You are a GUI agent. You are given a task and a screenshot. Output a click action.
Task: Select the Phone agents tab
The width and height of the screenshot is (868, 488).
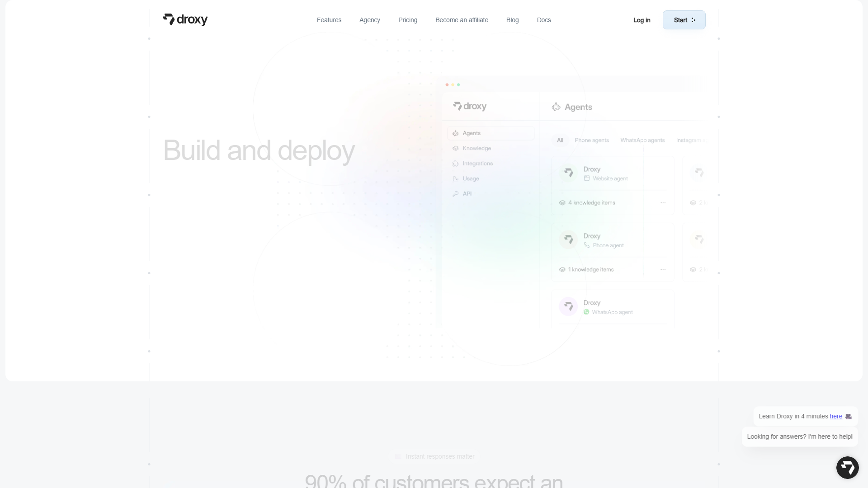(x=592, y=140)
